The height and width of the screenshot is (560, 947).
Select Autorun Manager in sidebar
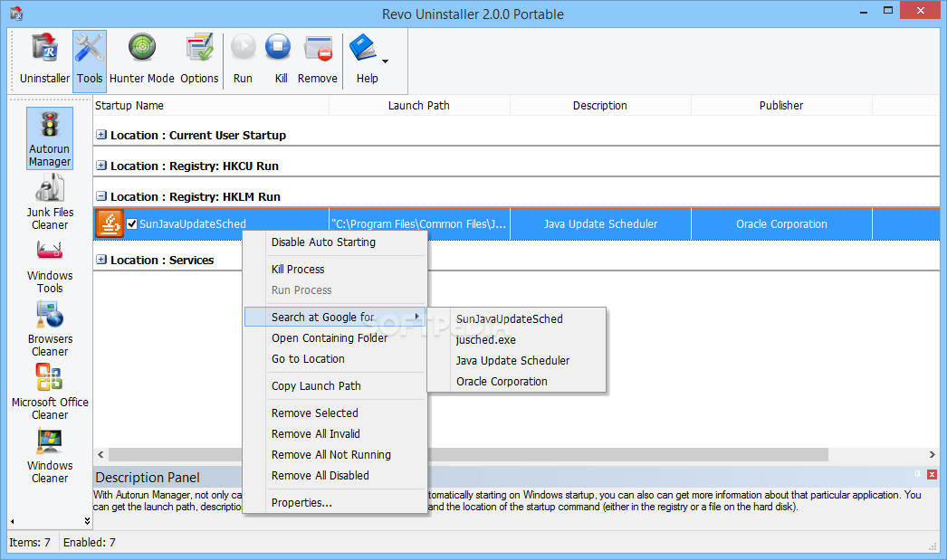pyautogui.click(x=50, y=138)
